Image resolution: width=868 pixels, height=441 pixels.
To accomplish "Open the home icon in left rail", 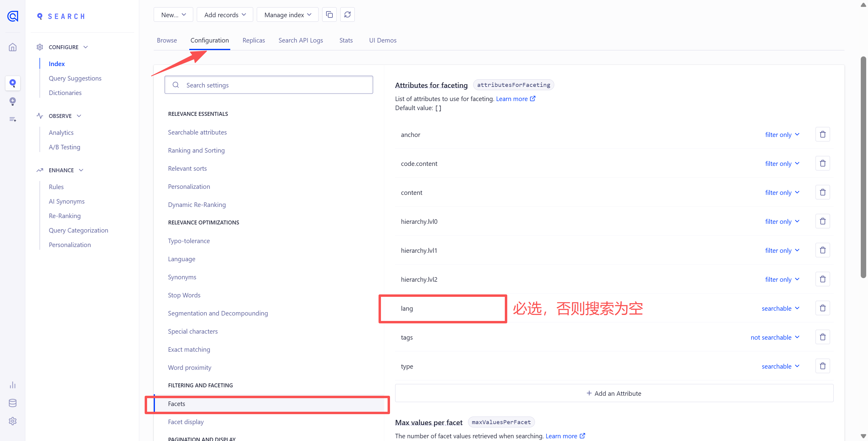I will pyautogui.click(x=12, y=47).
